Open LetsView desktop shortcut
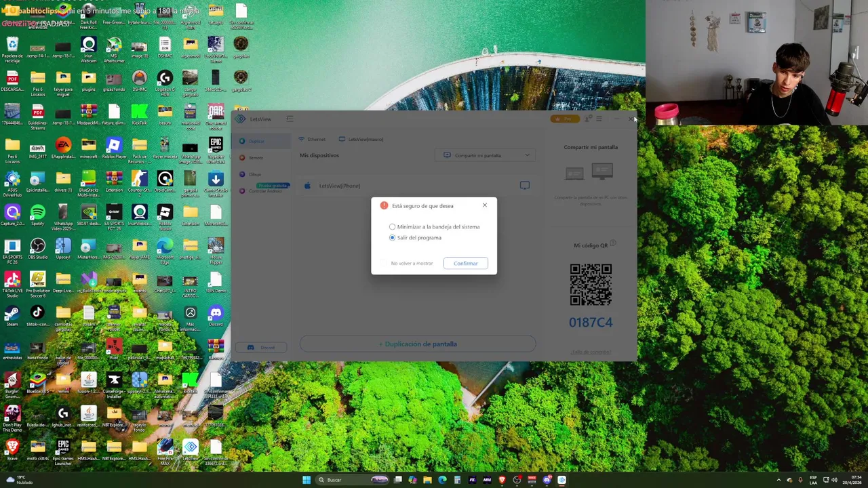Image resolution: width=868 pixels, height=488 pixels. pyautogui.click(x=190, y=449)
